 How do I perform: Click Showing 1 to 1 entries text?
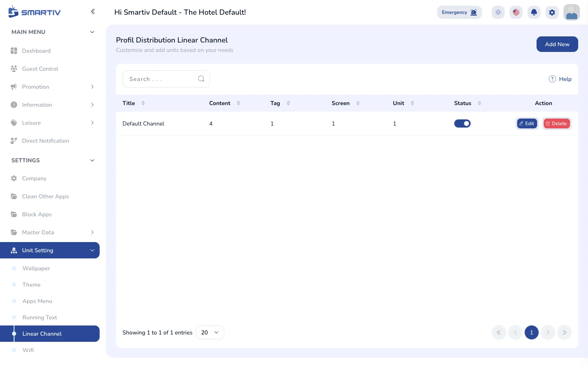click(x=157, y=332)
